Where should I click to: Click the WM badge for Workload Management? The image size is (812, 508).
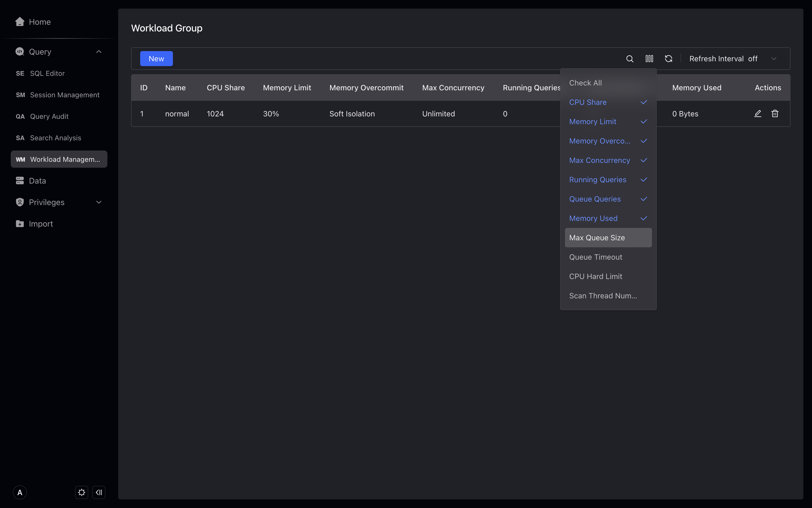20,159
